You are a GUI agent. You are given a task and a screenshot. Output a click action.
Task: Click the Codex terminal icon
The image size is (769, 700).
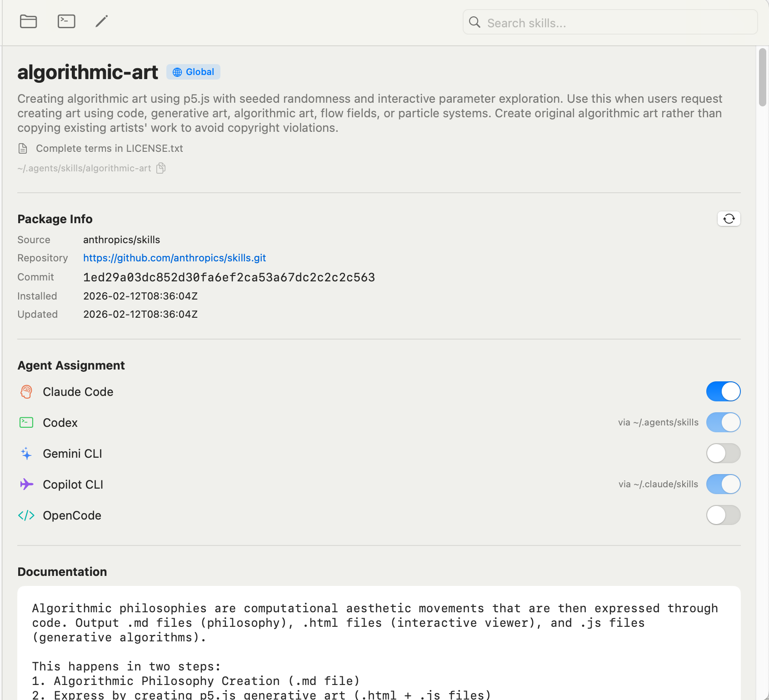point(26,423)
